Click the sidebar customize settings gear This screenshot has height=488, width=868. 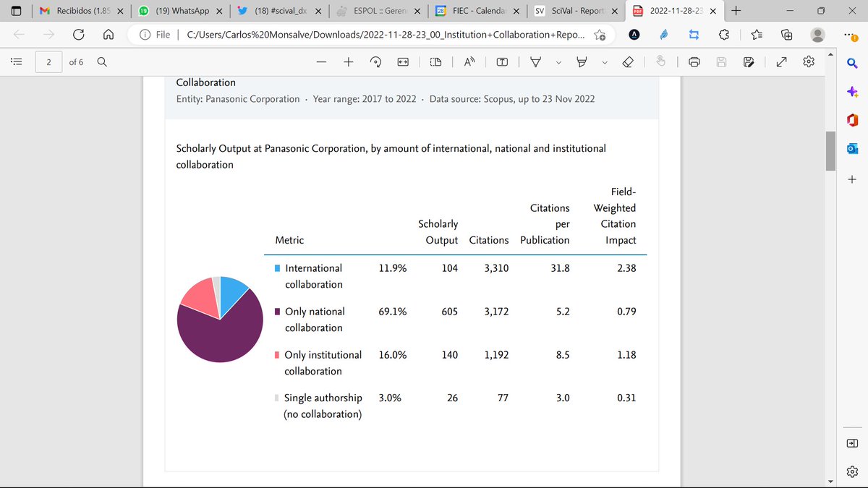point(852,471)
